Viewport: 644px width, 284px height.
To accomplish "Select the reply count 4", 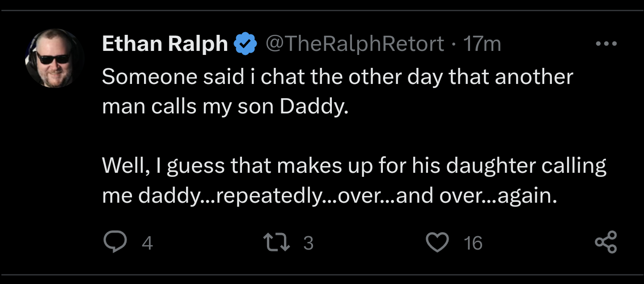I will tap(147, 243).
